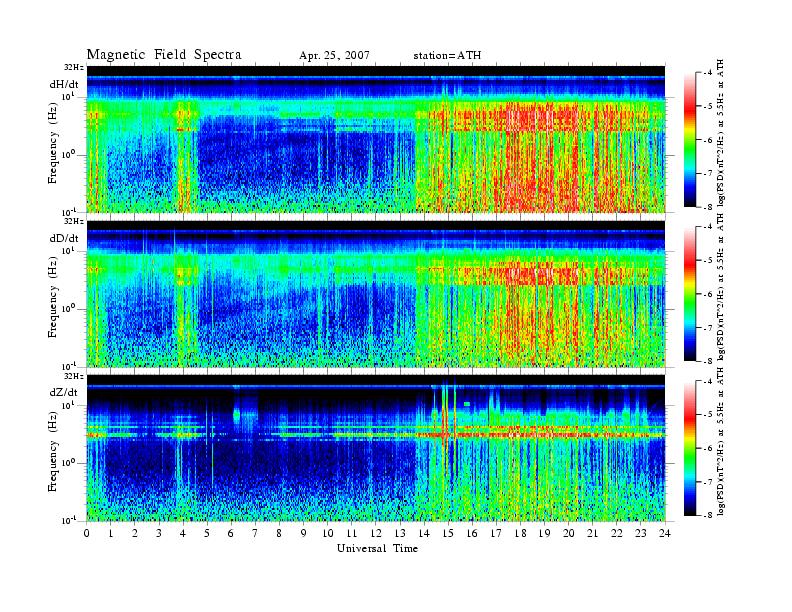Click hour tick label 3 on time axis
This screenshot has width=792, height=612.
159,533
